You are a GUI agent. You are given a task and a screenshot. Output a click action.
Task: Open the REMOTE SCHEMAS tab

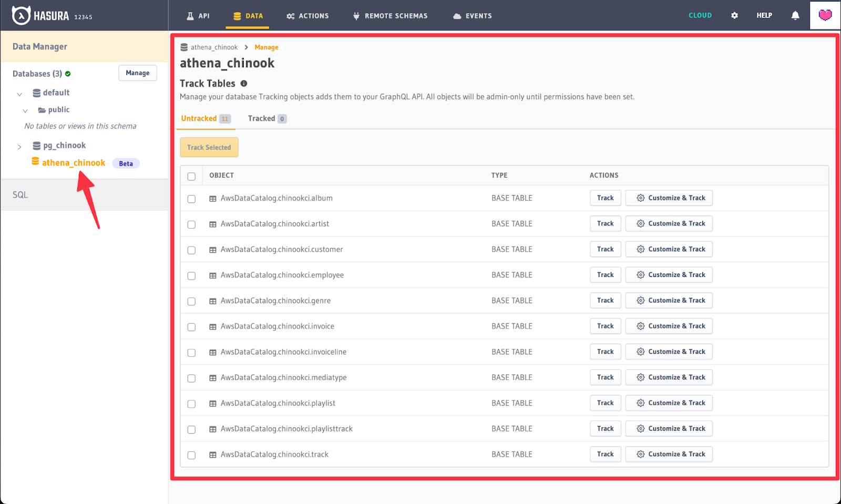pyautogui.click(x=390, y=16)
